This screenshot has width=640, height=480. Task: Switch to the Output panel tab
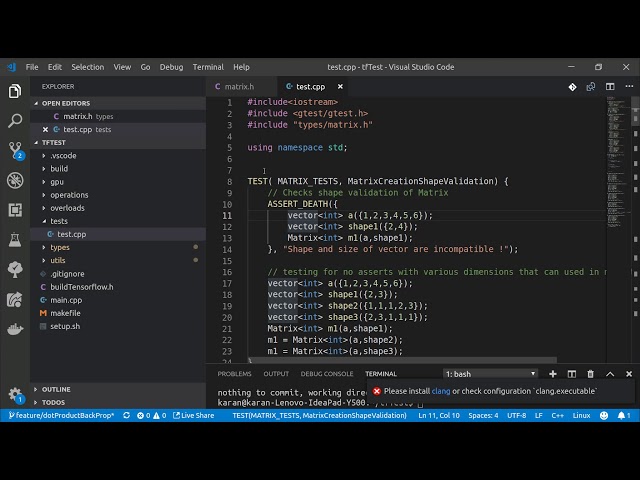tap(276, 374)
